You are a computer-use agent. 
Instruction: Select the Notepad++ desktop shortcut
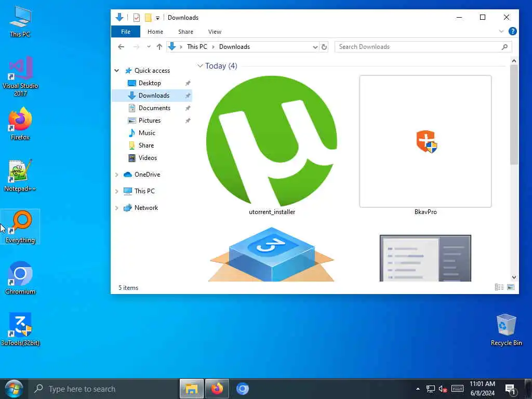20,176
